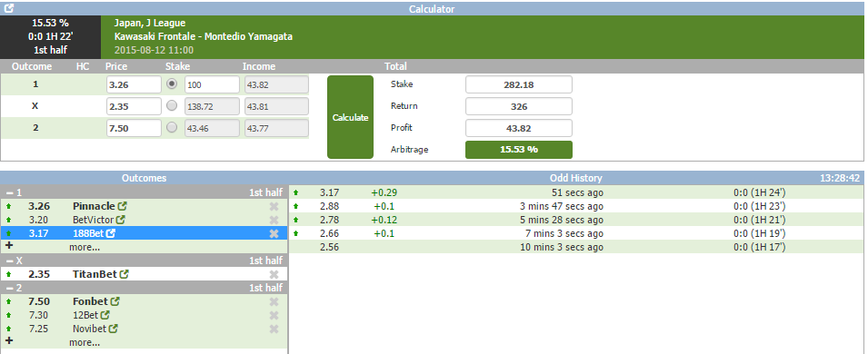The image size is (868, 354).
Task: Click the 12Bet bookmaker name
Action: pos(85,315)
